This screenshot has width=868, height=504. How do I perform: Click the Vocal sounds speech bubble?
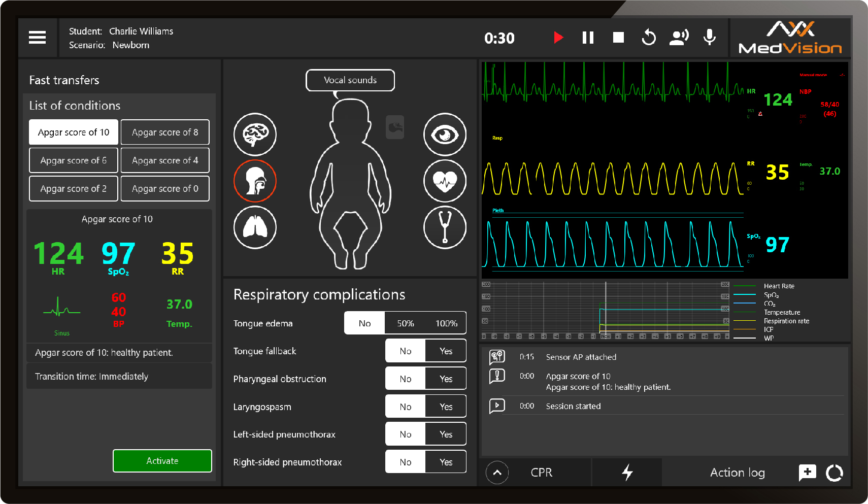(x=350, y=80)
